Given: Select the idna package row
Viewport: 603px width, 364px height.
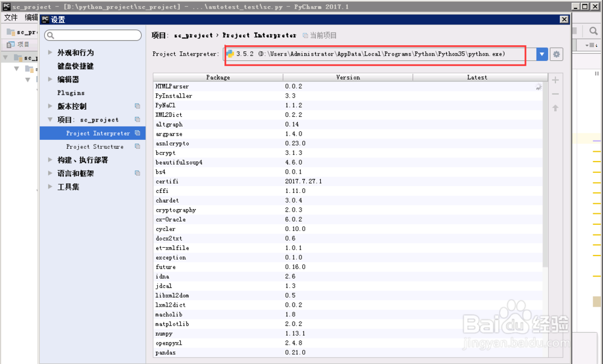Looking at the screenshot, I should [348, 277].
